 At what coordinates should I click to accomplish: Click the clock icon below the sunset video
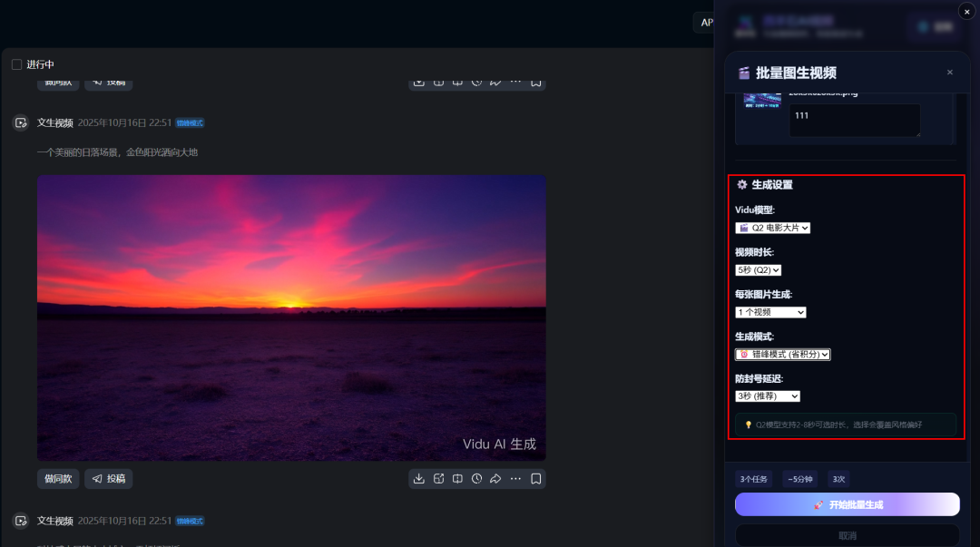coord(476,479)
